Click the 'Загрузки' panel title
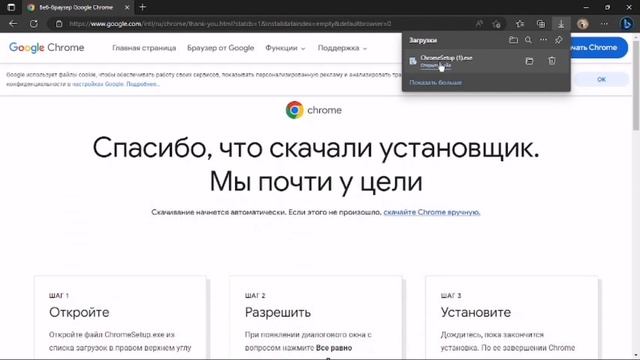Image resolution: width=640 pixels, height=360 pixels. [x=423, y=40]
